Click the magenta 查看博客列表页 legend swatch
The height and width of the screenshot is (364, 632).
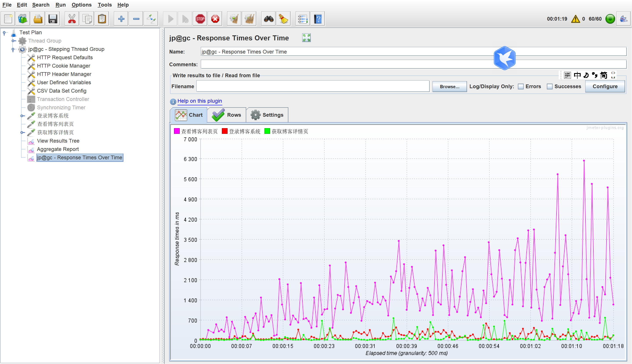pos(177,131)
